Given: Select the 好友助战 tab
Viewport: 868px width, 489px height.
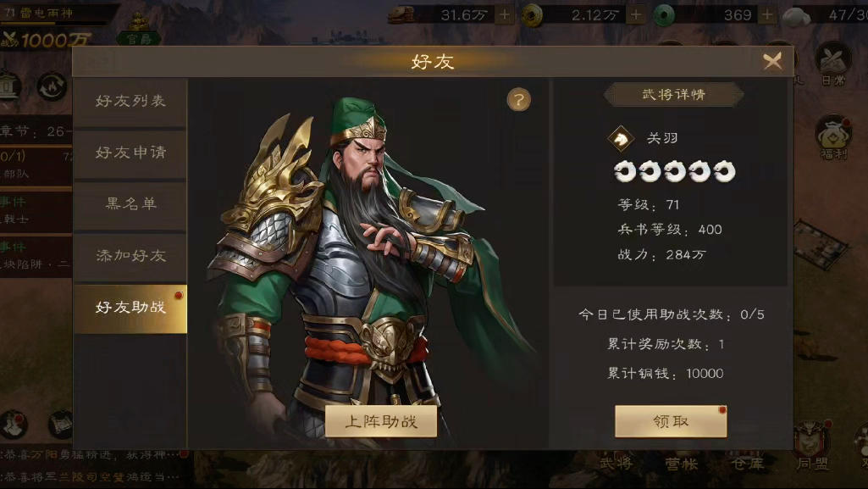Looking at the screenshot, I should (x=130, y=308).
